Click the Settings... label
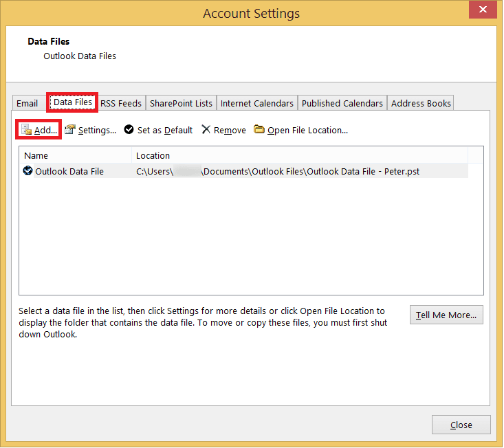 (97, 131)
